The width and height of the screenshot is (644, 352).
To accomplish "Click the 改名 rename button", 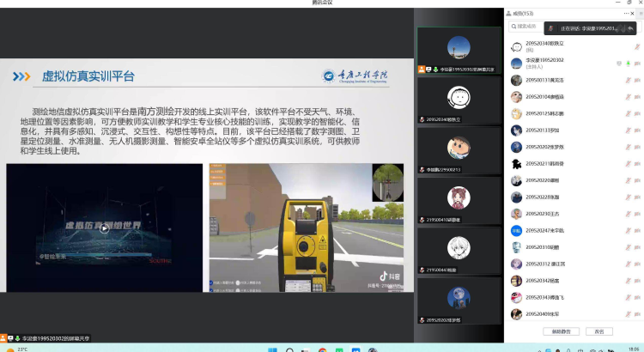I will click(598, 331).
